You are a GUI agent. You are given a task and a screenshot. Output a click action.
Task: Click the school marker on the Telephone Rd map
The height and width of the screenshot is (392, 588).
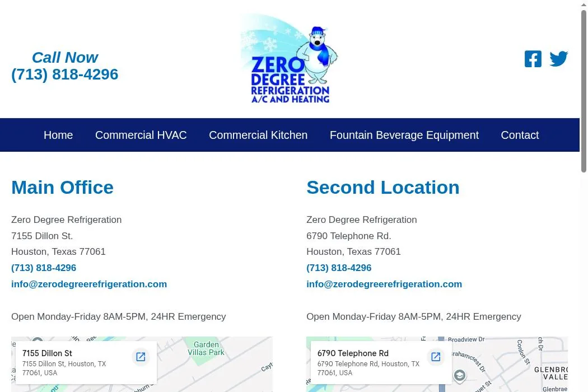point(460,375)
